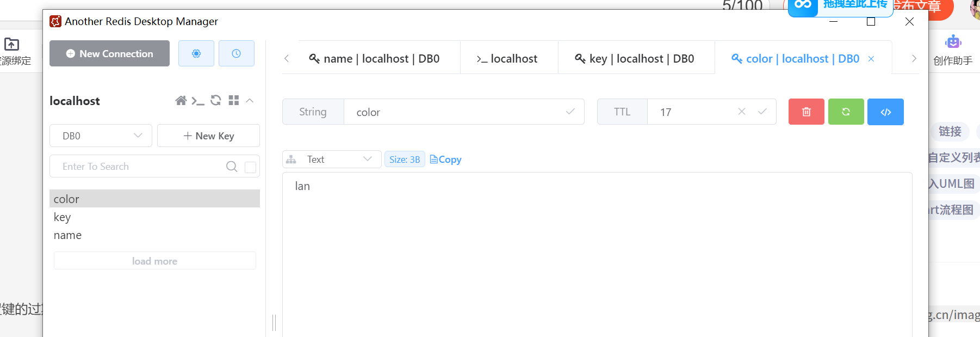980x337 pixels.
Task: Open the connection menu grid icon
Action: (234, 100)
